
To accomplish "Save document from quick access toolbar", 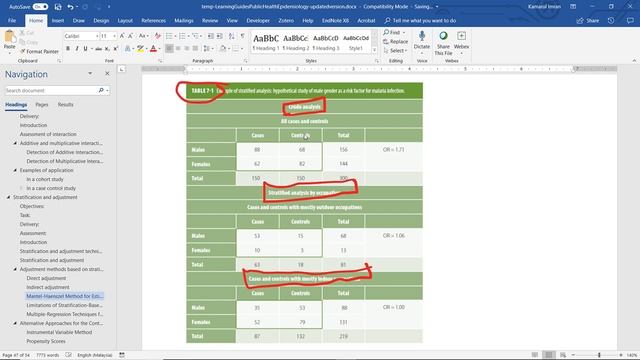I will pyautogui.click(x=58, y=7).
